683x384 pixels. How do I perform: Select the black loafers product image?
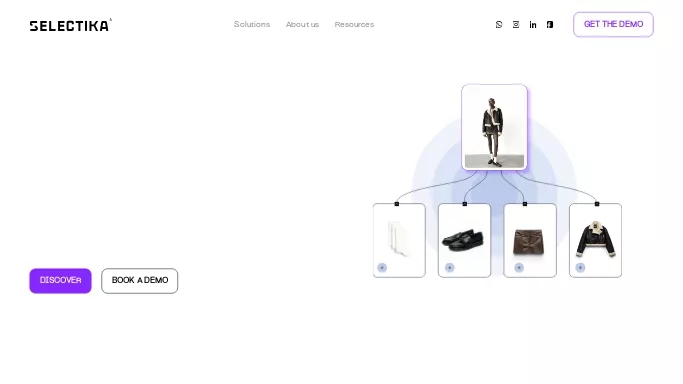click(463, 240)
